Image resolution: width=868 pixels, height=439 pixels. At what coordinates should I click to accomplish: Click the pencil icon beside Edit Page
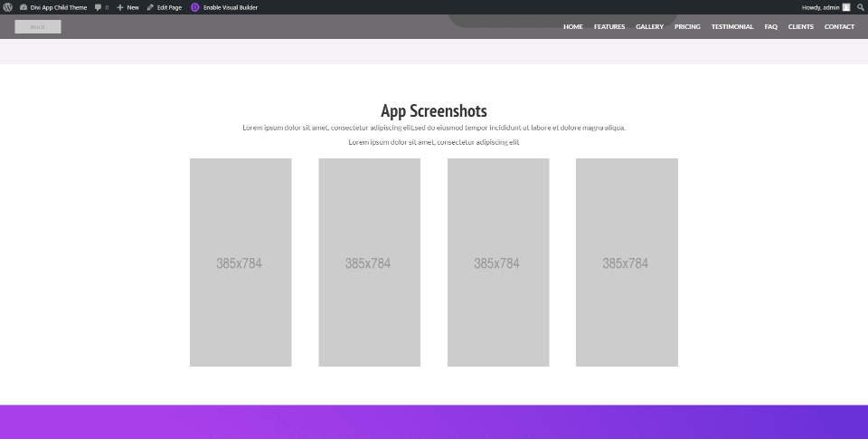pos(150,7)
